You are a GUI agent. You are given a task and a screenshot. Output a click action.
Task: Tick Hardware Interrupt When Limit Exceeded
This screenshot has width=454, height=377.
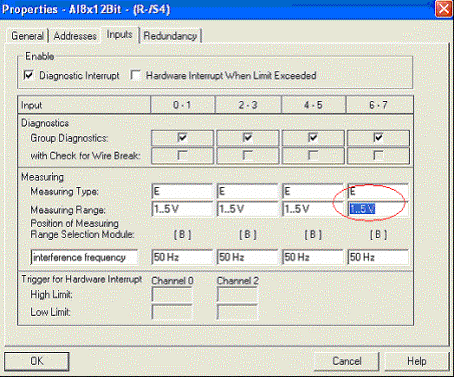[x=135, y=75]
